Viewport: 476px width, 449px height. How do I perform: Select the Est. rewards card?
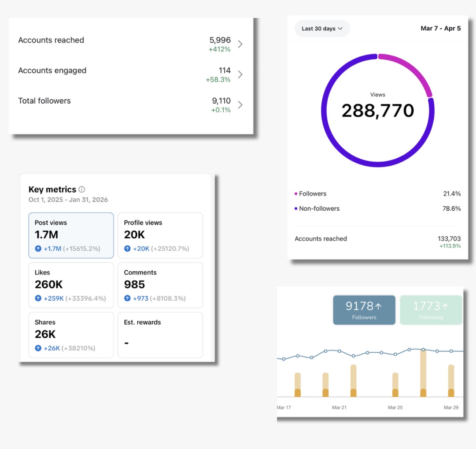point(160,335)
